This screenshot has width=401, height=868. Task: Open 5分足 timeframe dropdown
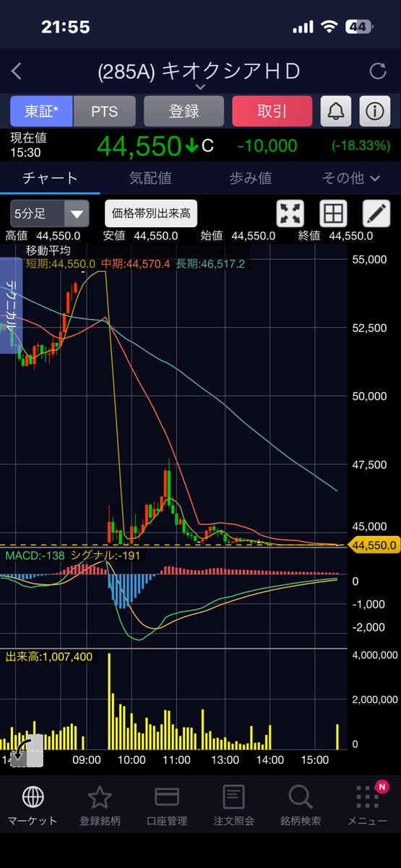click(50, 213)
